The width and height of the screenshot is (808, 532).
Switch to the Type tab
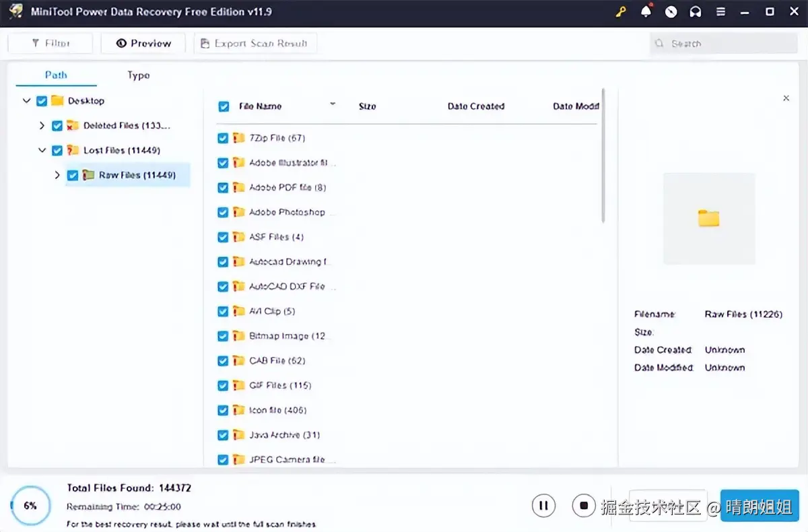coord(138,75)
